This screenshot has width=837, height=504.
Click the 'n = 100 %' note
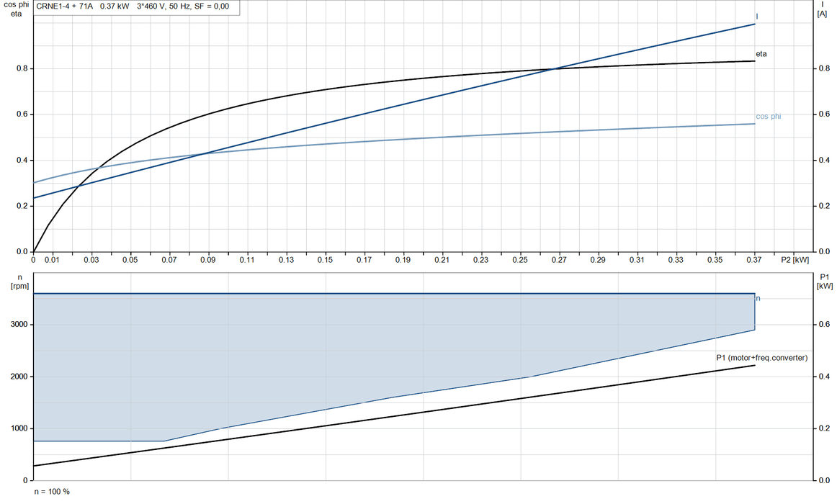52,491
